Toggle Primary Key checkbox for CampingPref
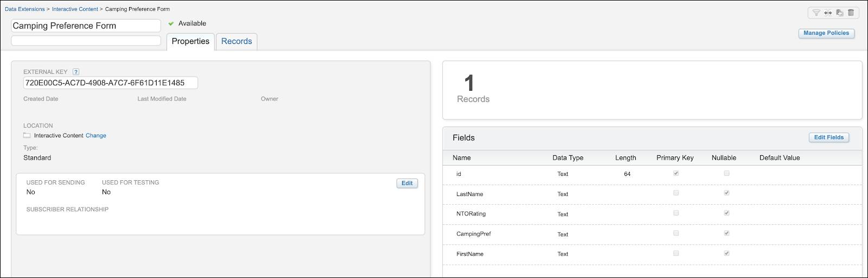This screenshot has width=868, height=278. coord(676,233)
